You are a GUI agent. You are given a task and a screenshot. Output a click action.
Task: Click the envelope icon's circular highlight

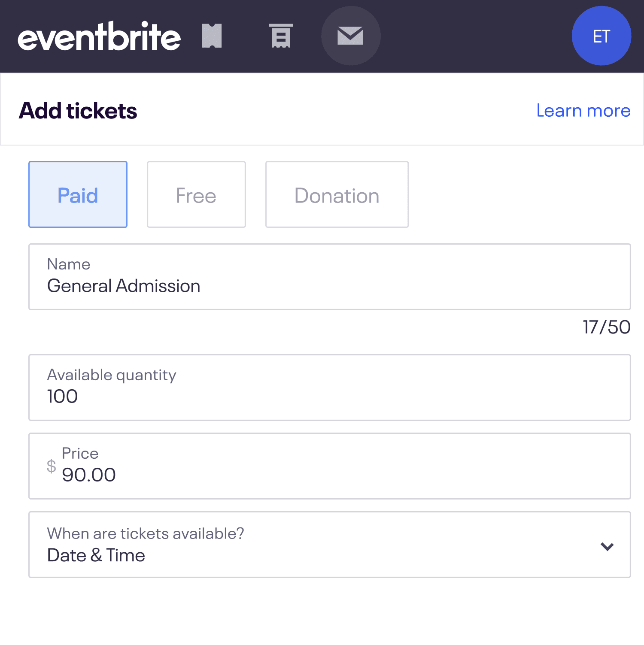[x=351, y=36]
